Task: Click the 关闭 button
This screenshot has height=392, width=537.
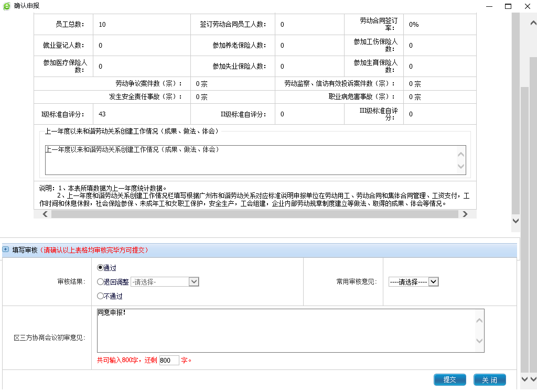Action: click(x=490, y=379)
